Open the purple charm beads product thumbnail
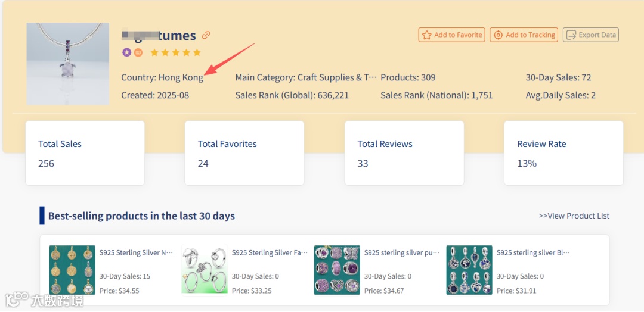This screenshot has height=312, width=644. [337, 269]
